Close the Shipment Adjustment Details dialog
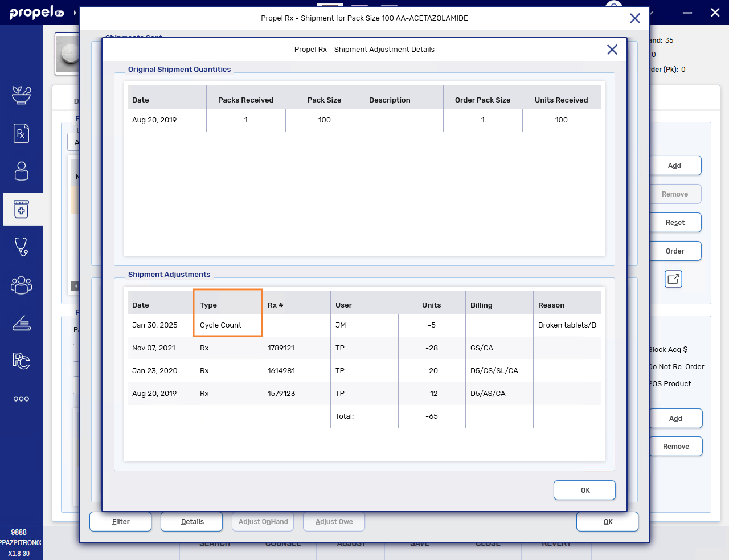The image size is (729, 560). pyautogui.click(x=612, y=50)
